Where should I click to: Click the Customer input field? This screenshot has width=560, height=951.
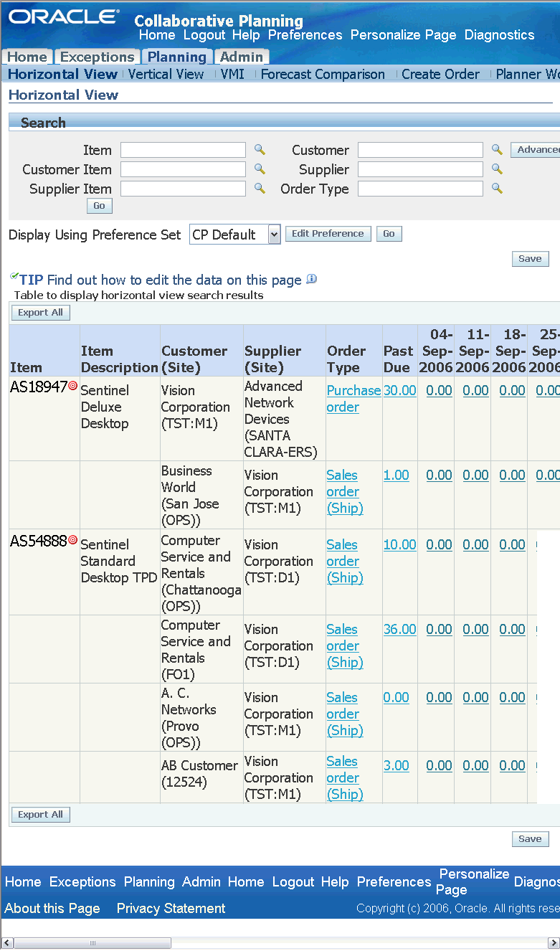pyautogui.click(x=420, y=150)
